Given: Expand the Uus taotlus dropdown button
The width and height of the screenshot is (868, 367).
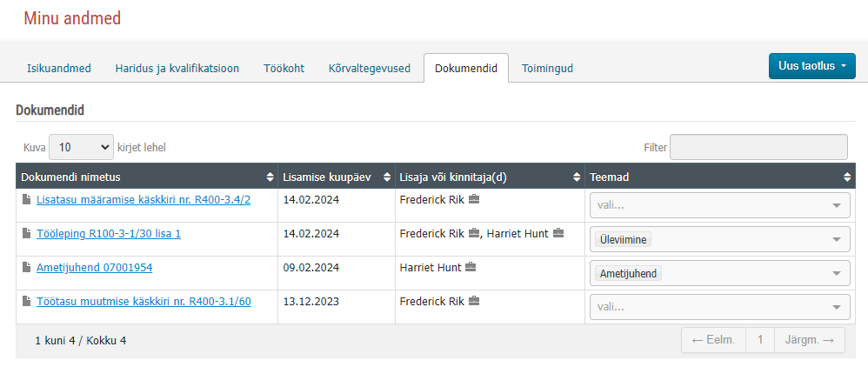Looking at the screenshot, I should click(x=812, y=66).
